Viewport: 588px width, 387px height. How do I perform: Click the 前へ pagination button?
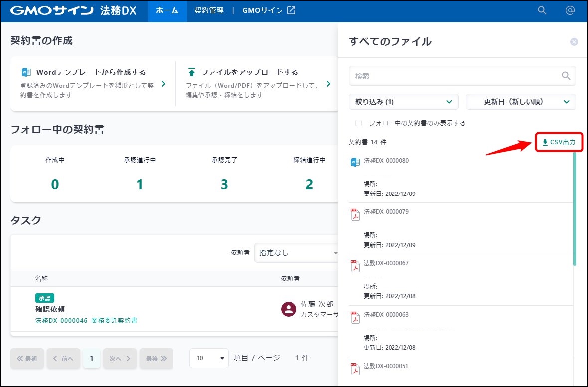[x=63, y=359]
